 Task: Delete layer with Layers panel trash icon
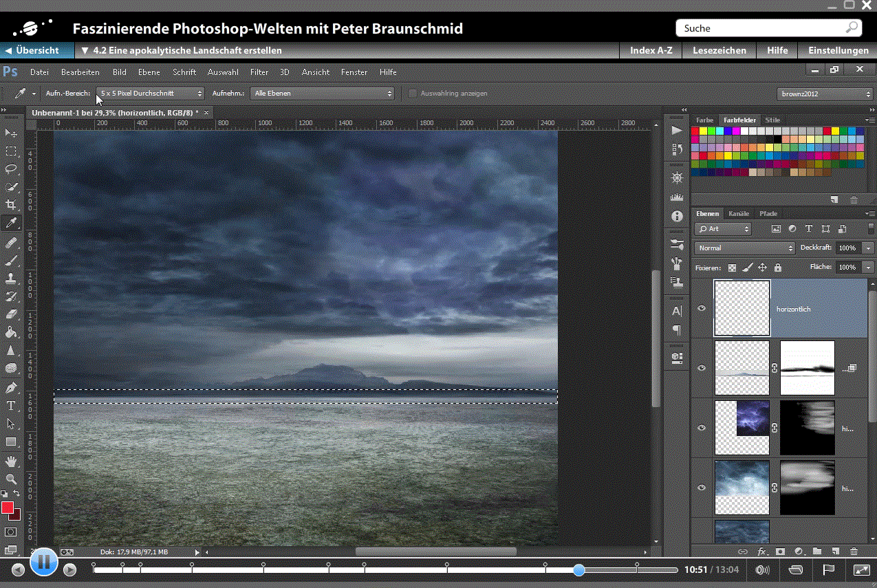click(854, 552)
